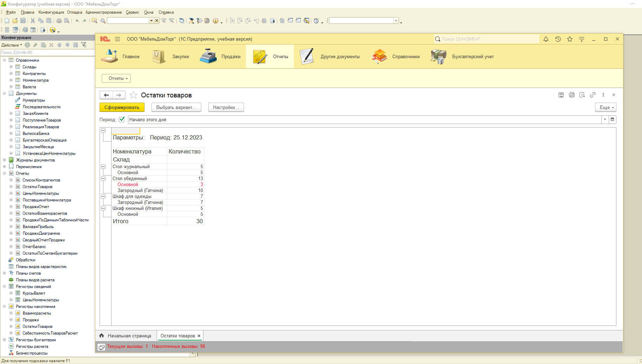This screenshot has height=364, width=642.
Task: Click the Move up arrow in Configuration panel
Action: [59, 45]
